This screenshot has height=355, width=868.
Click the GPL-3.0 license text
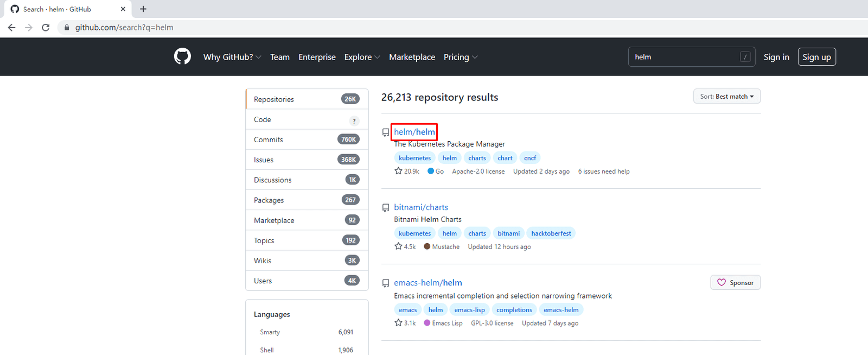(x=492, y=323)
